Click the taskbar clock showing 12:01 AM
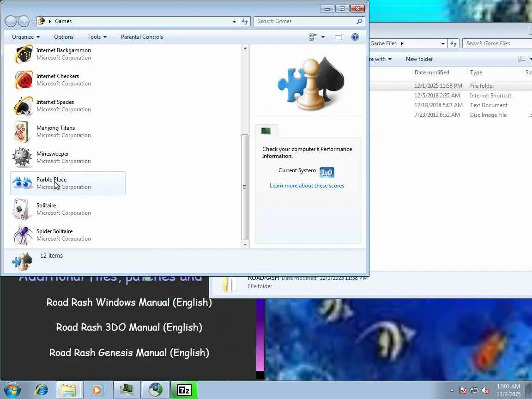The height and width of the screenshot is (399, 532). 508,390
